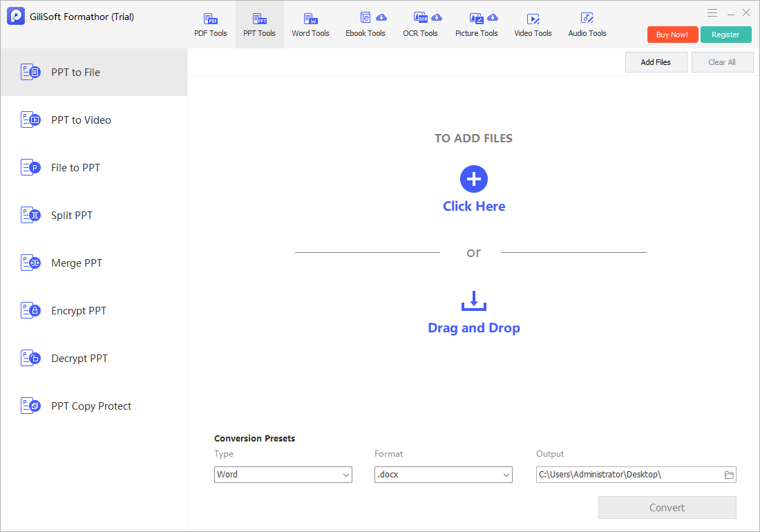
Task: Click the Convert button
Action: [x=667, y=507]
